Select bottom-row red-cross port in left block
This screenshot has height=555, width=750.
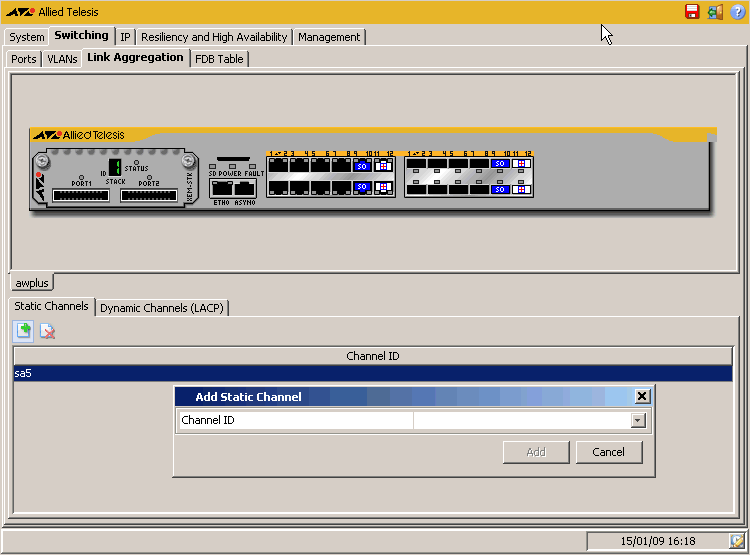click(383, 187)
